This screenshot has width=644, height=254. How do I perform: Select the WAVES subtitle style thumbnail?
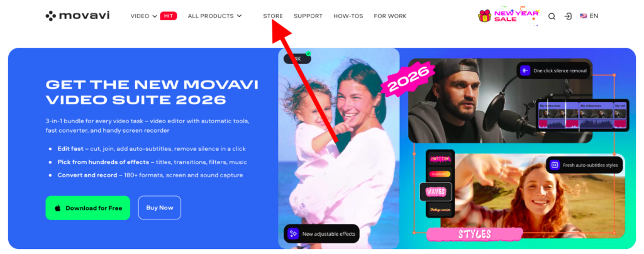tap(436, 192)
